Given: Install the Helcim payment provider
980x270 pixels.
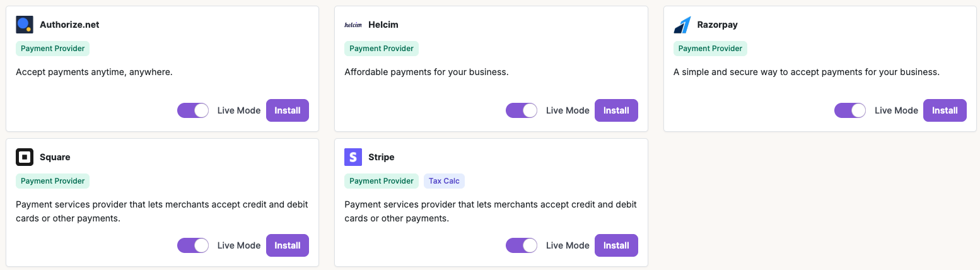Looking at the screenshot, I should 616,110.
